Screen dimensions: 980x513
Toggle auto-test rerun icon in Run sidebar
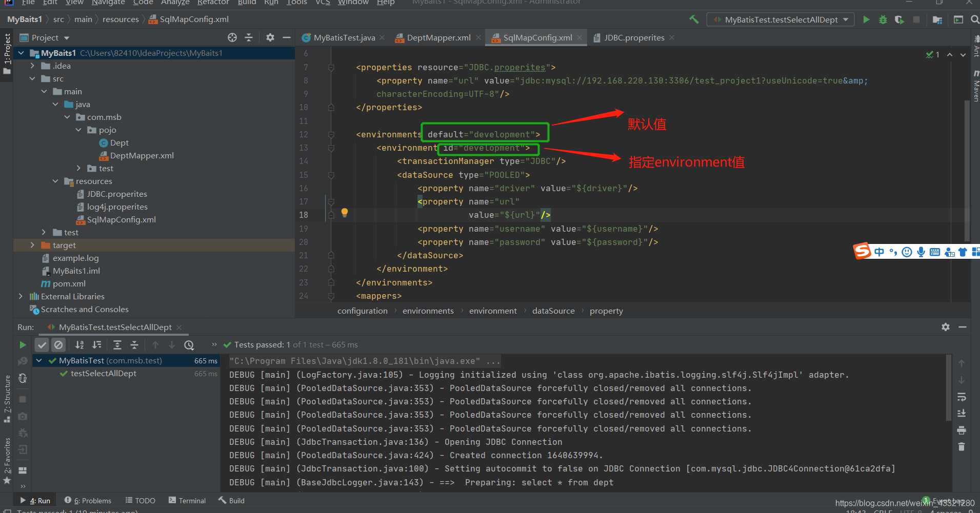(x=23, y=378)
